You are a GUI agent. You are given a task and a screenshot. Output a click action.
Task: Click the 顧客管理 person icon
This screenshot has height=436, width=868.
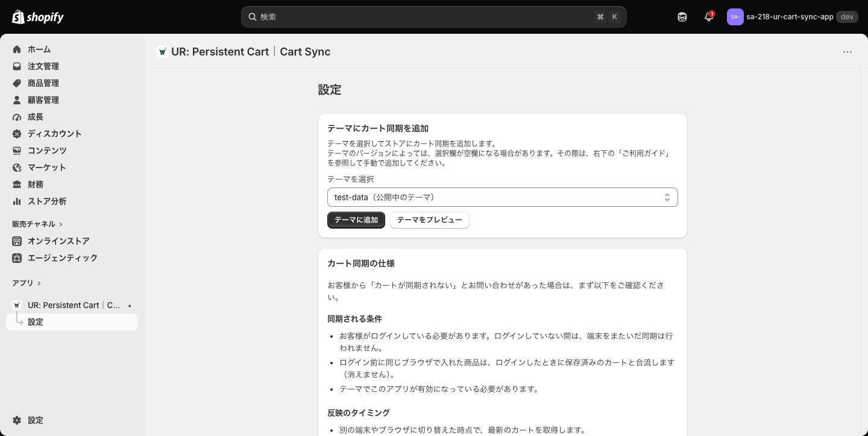point(17,100)
